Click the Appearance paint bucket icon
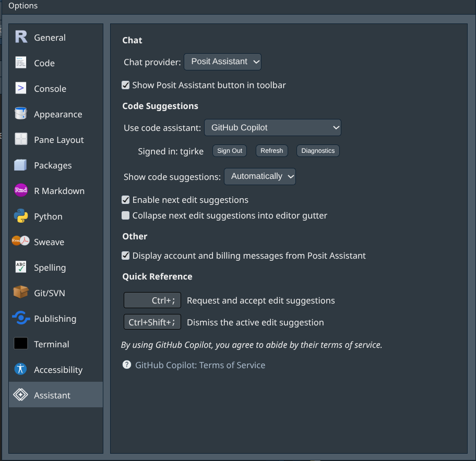 (x=21, y=114)
